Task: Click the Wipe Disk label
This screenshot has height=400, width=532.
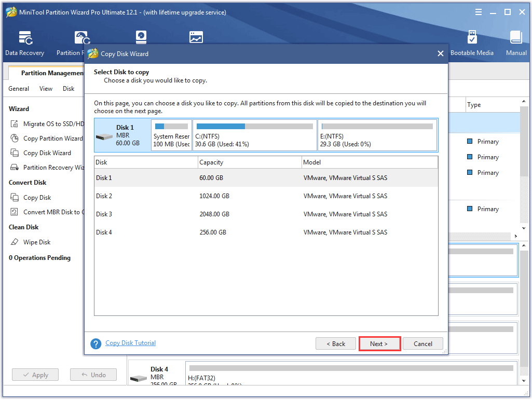Action: pos(37,242)
